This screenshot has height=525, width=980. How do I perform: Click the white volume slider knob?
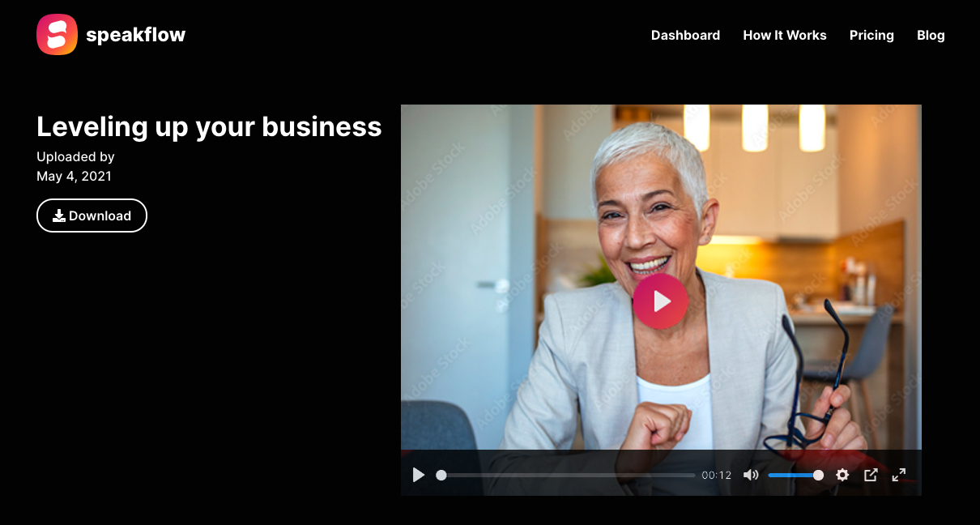coord(818,475)
